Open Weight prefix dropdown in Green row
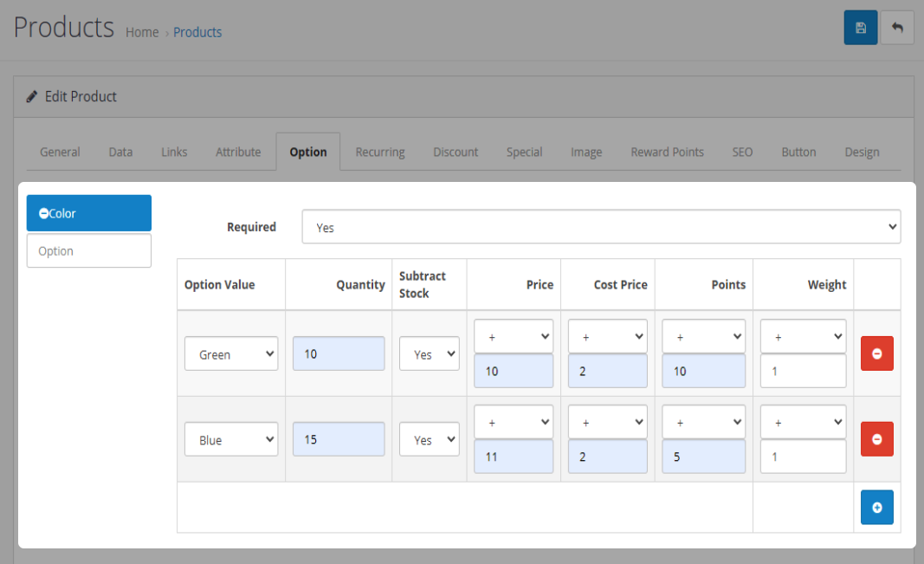The height and width of the screenshot is (564, 924). [803, 336]
